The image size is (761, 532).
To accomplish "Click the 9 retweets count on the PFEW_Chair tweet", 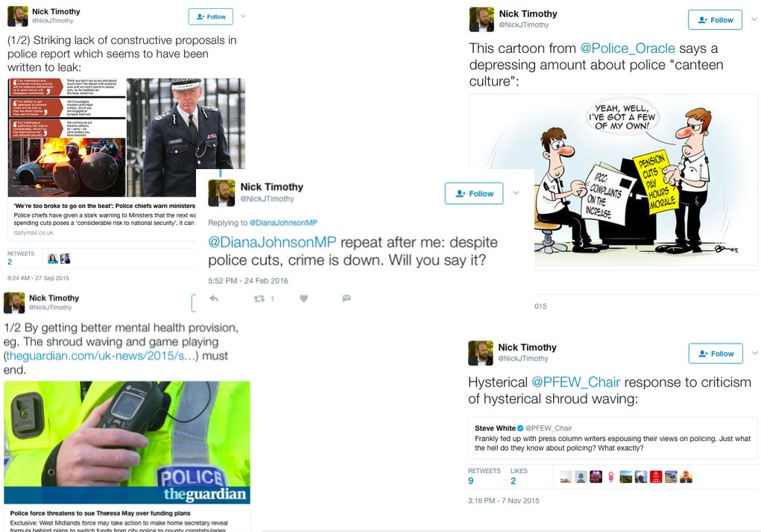I will pos(471,481).
